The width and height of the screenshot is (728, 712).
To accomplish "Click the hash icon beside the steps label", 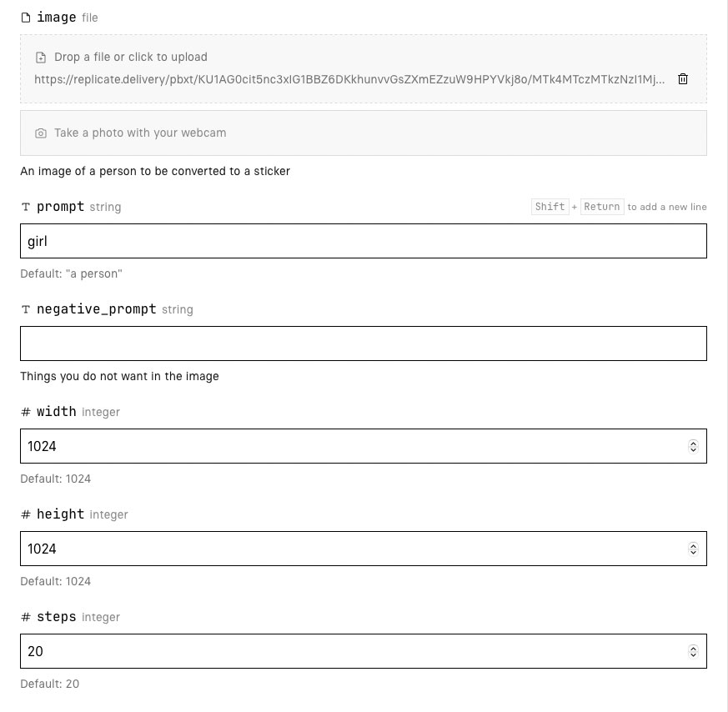I will [x=26, y=617].
